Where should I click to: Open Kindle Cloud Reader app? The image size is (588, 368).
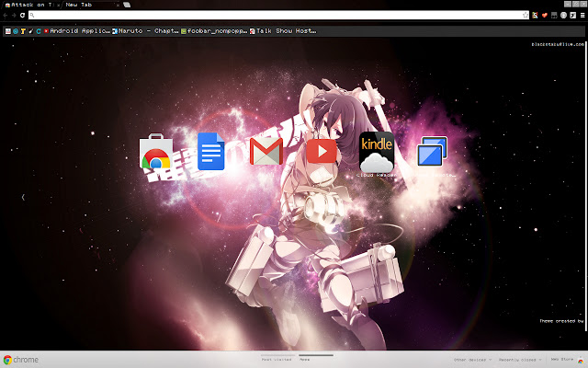pyautogui.click(x=377, y=152)
